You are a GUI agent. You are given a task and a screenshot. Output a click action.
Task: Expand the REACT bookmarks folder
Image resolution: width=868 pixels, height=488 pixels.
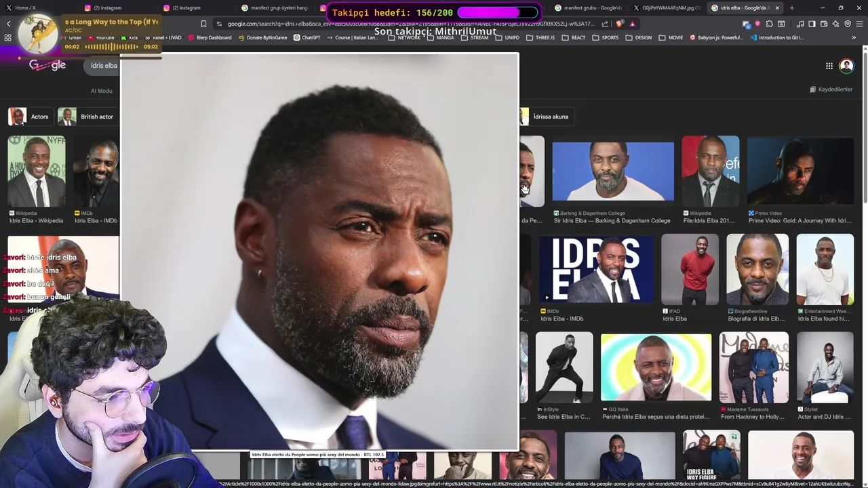pos(573,37)
